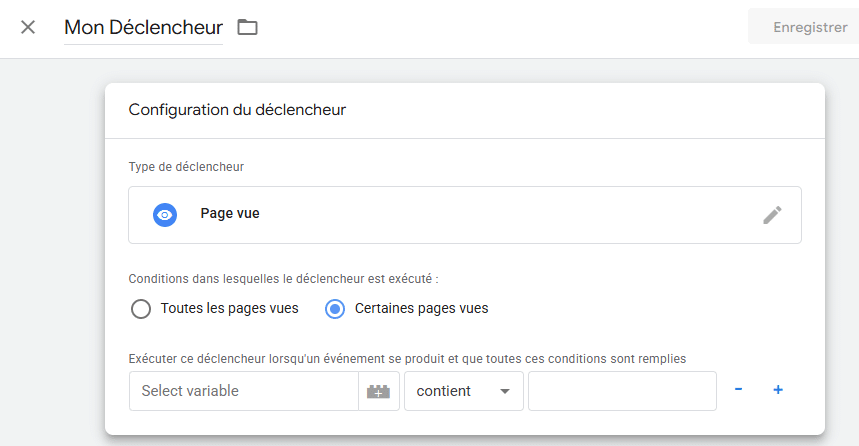Open the 'contient' operator dropdown

tap(455, 391)
